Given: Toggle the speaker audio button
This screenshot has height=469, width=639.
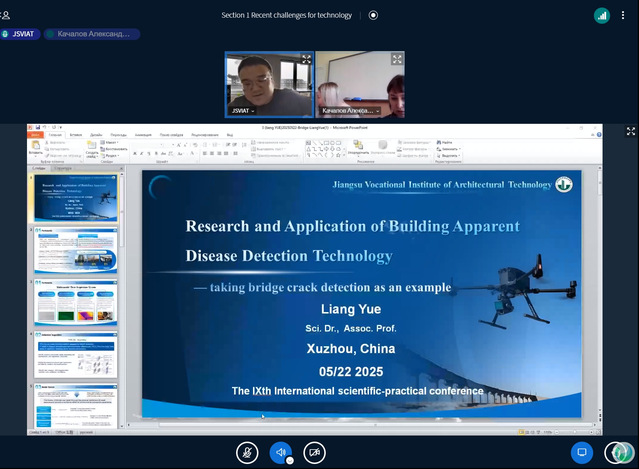Looking at the screenshot, I should tap(281, 452).
